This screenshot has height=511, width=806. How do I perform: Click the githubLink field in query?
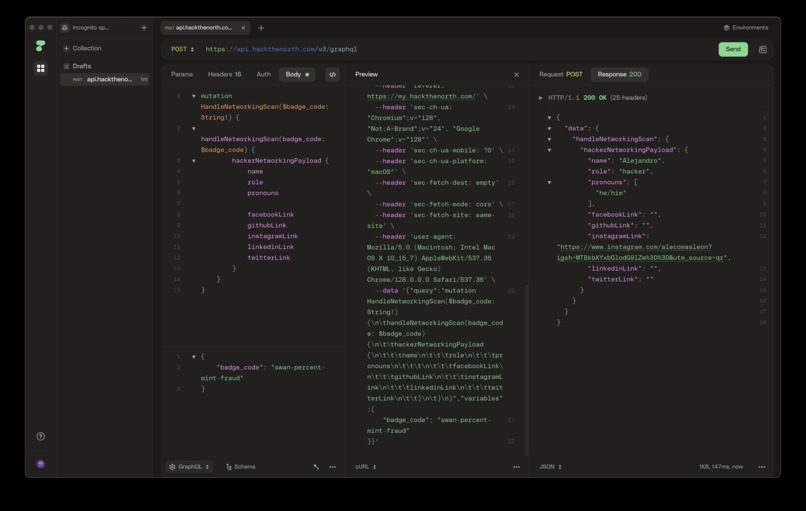pyautogui.click(x=267, y=226)
